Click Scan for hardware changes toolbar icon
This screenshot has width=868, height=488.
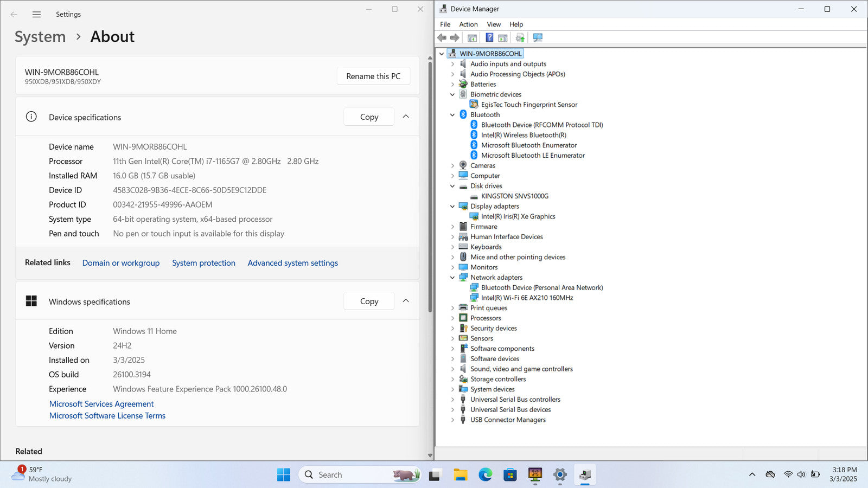[x=538, y=37]
